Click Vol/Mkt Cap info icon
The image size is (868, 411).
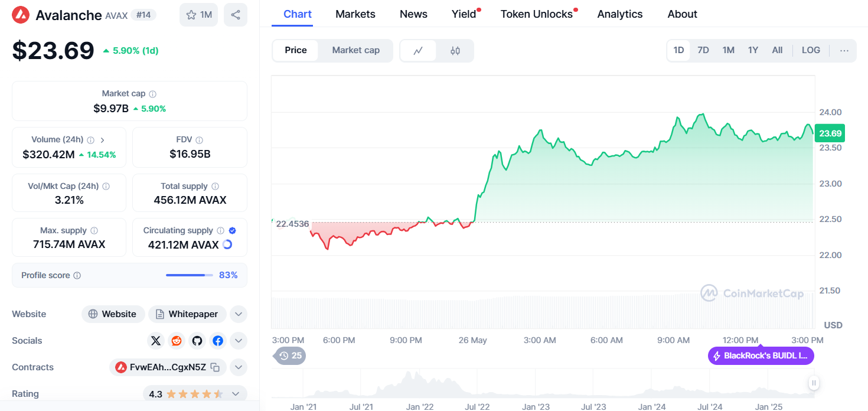click(x=106, y=186)
